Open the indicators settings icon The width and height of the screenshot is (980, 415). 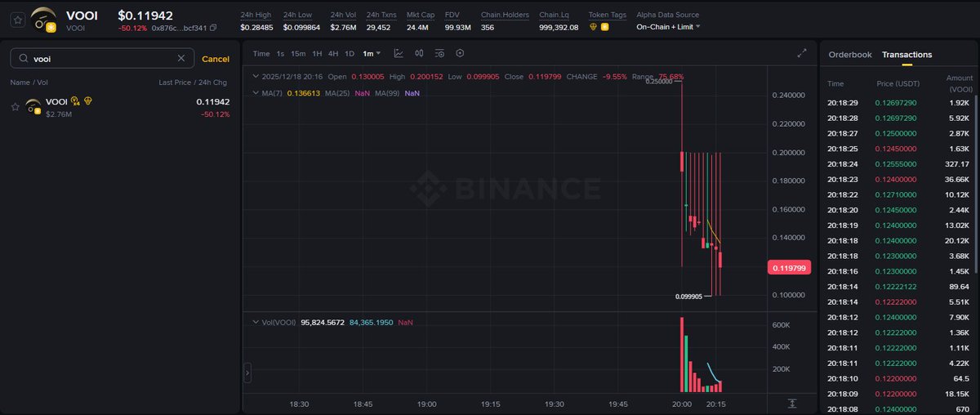pos(439,53)
